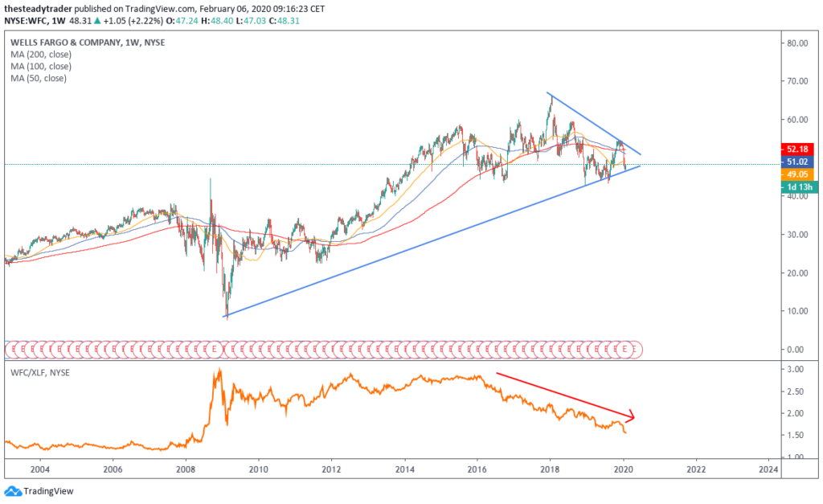The width and height of the screenshot is (823, 504).
Task: Click the 2012 label on time axis
Action: (331, 469)
